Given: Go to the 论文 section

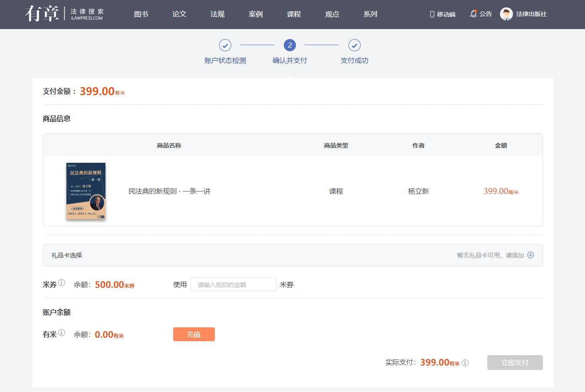Looking at the screenshot, I should point(179,14).
